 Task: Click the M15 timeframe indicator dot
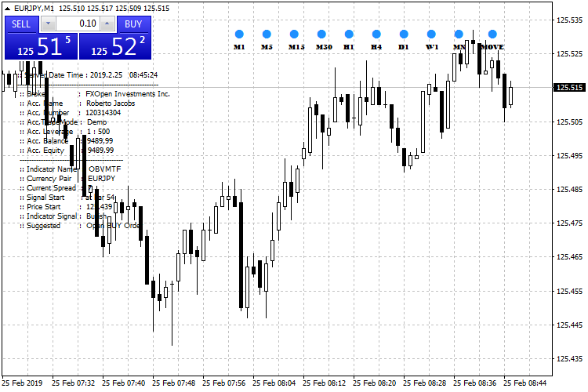pos(294,34)
